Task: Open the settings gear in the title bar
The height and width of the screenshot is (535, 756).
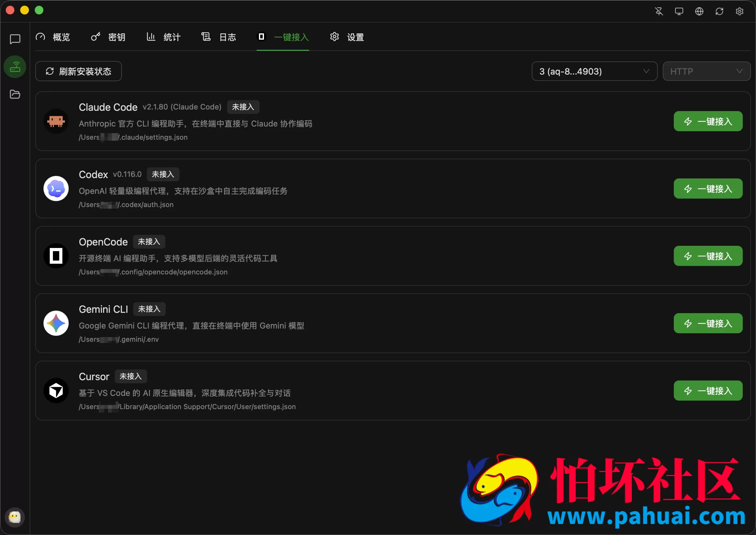Action: click(x=740, y=11)
